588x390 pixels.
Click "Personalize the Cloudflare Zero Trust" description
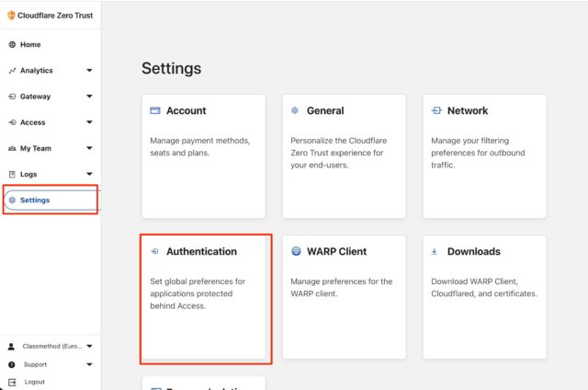pyautogui.click(x=339, y=153)
